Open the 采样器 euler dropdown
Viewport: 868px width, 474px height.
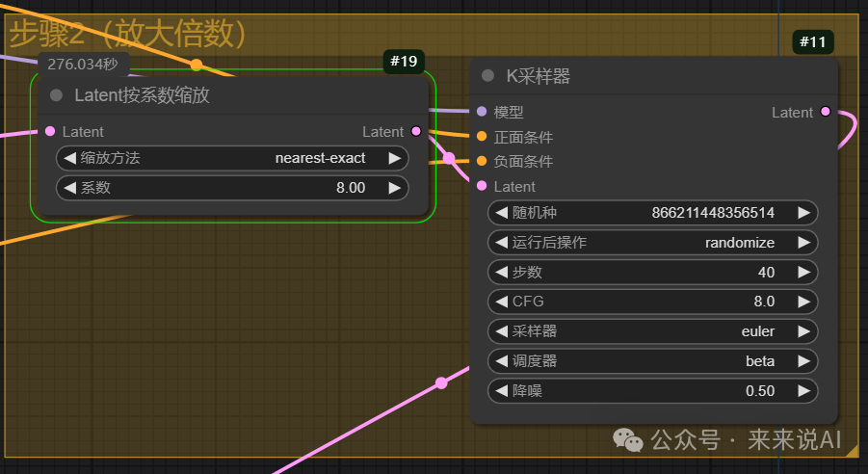pyautogui.click(x=652, y=331)
